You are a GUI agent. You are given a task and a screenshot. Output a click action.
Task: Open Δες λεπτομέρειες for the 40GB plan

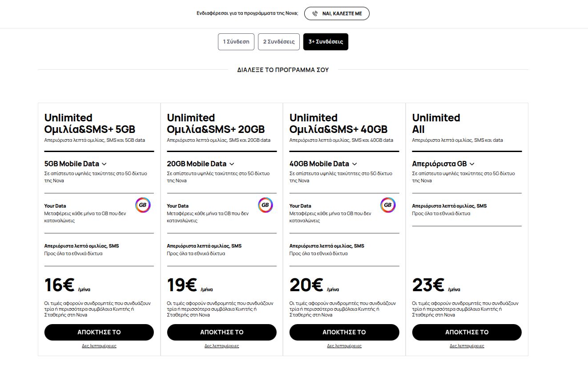pos(344,346)
